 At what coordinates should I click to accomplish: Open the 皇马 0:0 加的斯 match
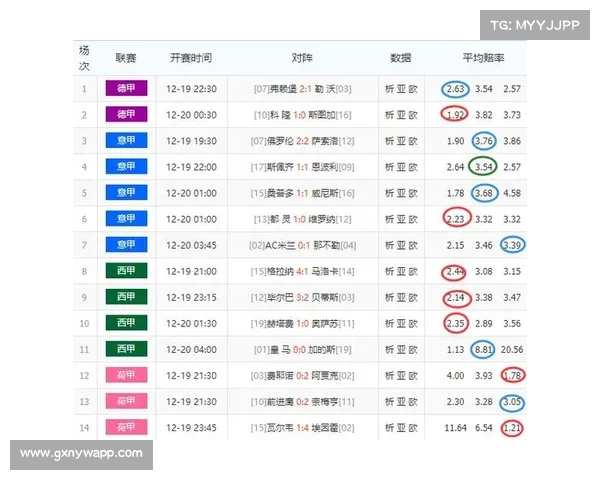point(302,349)
